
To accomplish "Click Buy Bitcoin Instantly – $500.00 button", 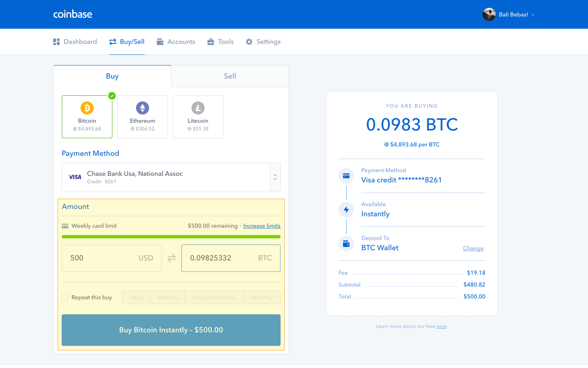I will 171,330.
